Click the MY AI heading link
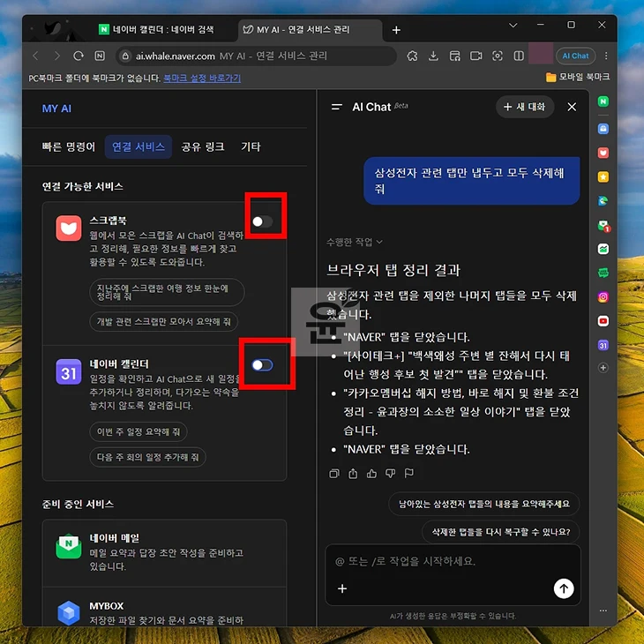The width and height of the screenshot is (644, 644). [56, 109]
